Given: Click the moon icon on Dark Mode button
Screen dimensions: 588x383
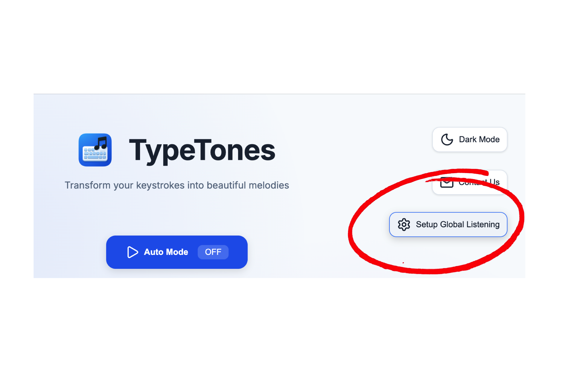Looking at the screenshot, I should [446, 139].
